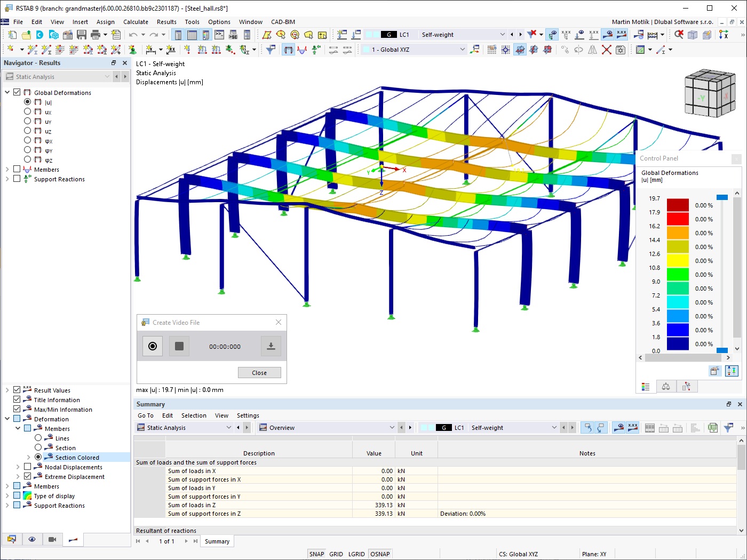Toggle the Global Deformations checkbox
The height and width of the screenshot is (560, 747).
pyautogui.click(x=17, y=92)
